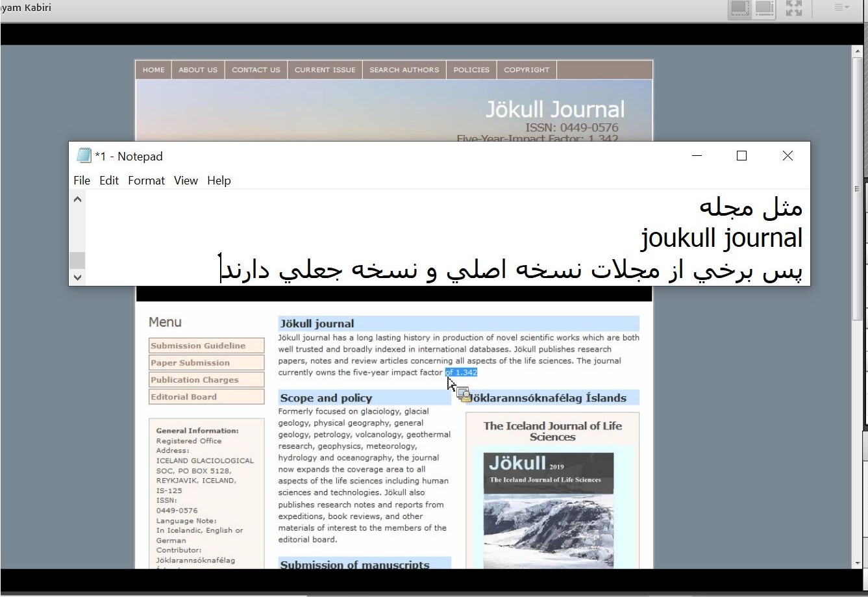Open Notepad View menu
Viewport: 868px width, 597px height.
pos(186,181)
